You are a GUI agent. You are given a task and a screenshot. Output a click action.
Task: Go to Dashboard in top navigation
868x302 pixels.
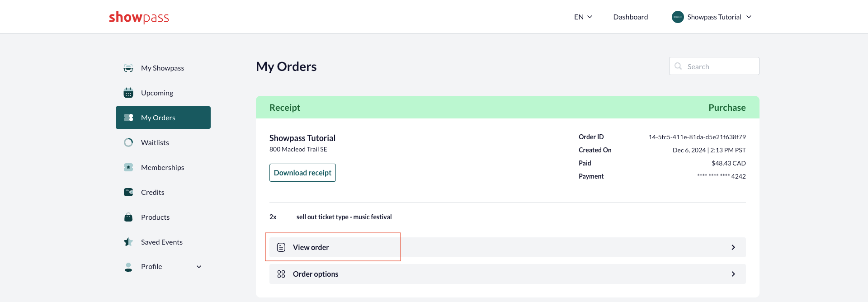631,17
